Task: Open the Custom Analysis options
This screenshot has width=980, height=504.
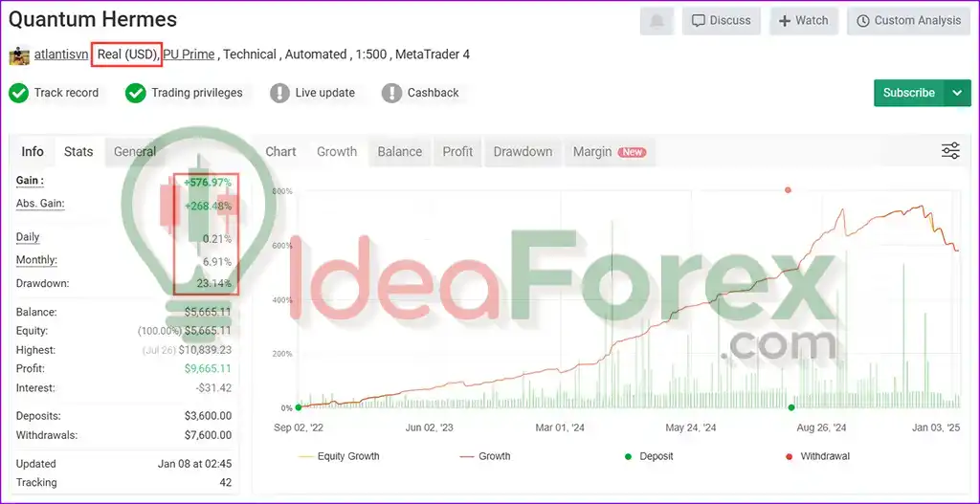Action: tap(907, 21)
